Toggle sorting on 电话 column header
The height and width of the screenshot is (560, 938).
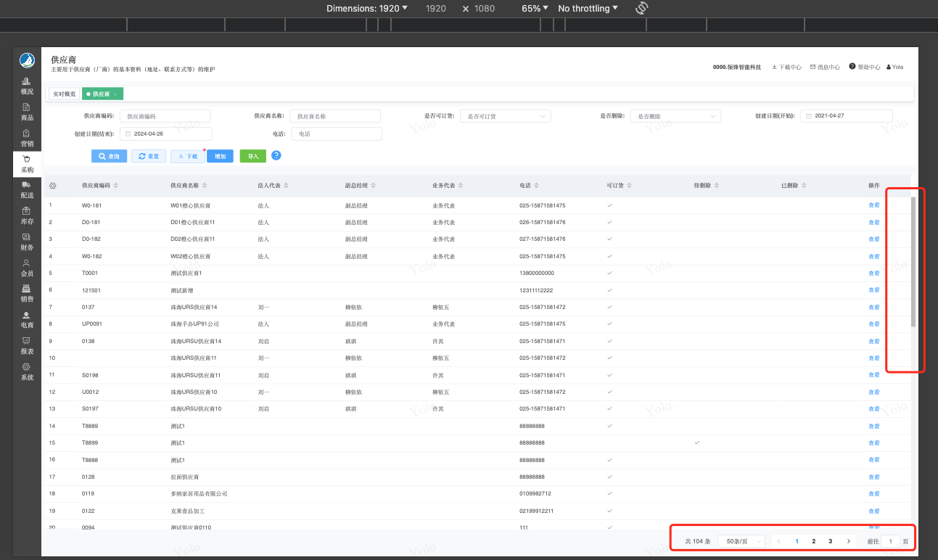pyautogui.click(x=536, y=186)
